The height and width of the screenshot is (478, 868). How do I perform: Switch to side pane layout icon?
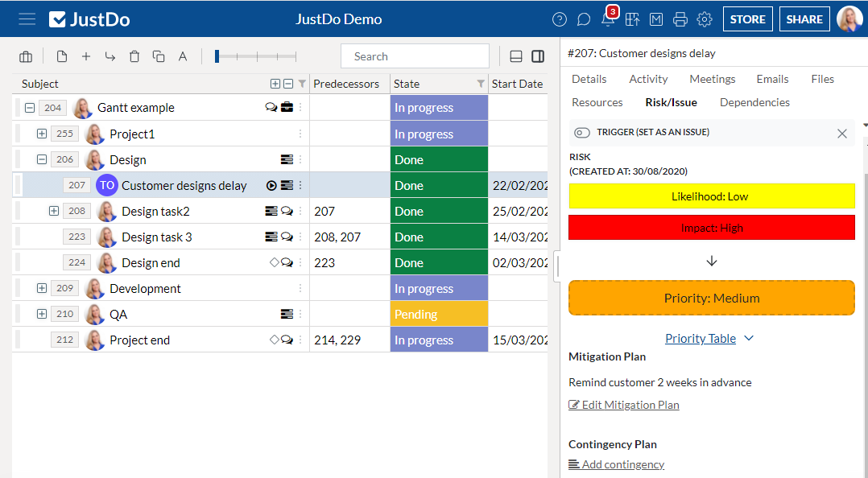click(x=538, y=56)
